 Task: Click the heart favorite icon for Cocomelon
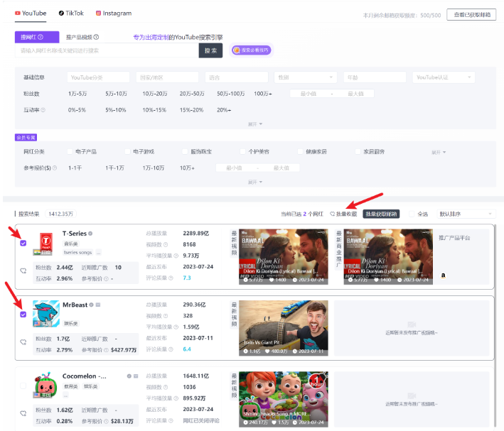tap(23, 413)
